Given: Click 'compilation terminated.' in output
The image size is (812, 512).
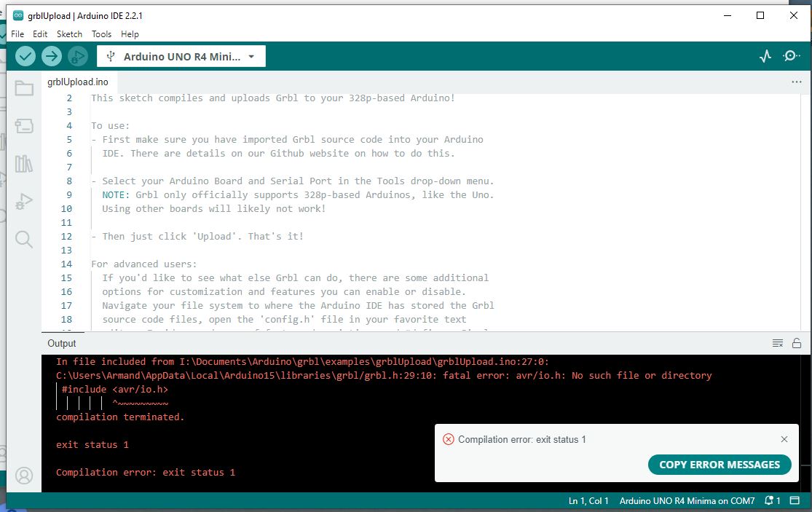Looking at the screenshot, I should 120,417.
